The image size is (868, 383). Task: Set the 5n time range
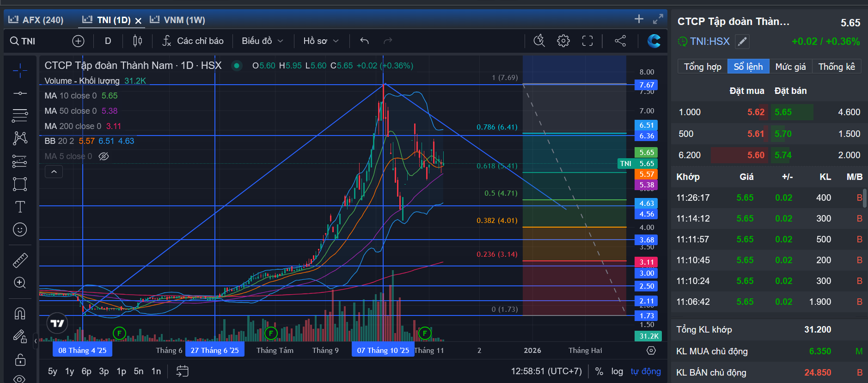[x=139, y=371]
